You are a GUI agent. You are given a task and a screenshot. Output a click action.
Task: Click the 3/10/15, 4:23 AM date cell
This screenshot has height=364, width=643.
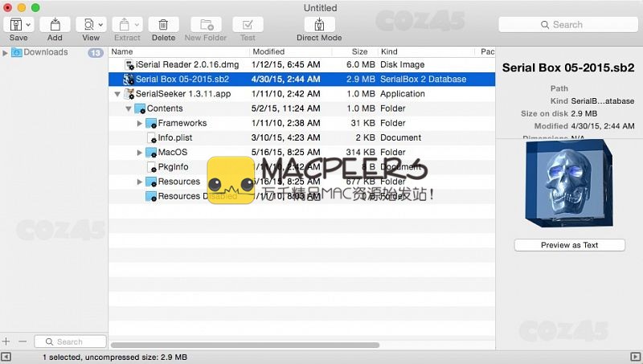(286, 137)
